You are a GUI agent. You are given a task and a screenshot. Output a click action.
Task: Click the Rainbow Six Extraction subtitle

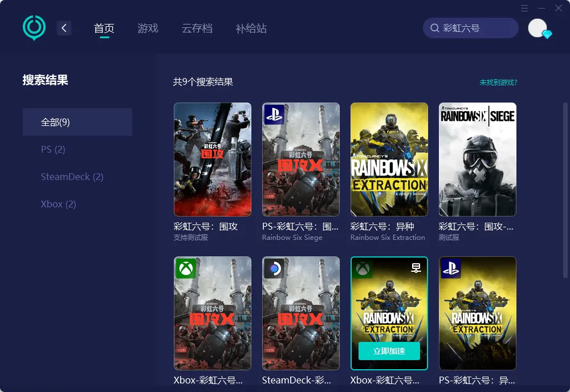click(x=388, y=237)
